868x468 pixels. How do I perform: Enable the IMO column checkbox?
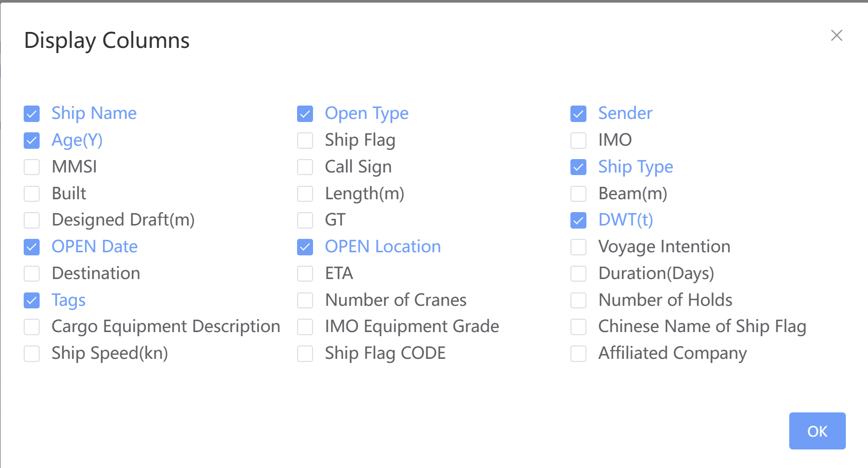pos(579,141)
